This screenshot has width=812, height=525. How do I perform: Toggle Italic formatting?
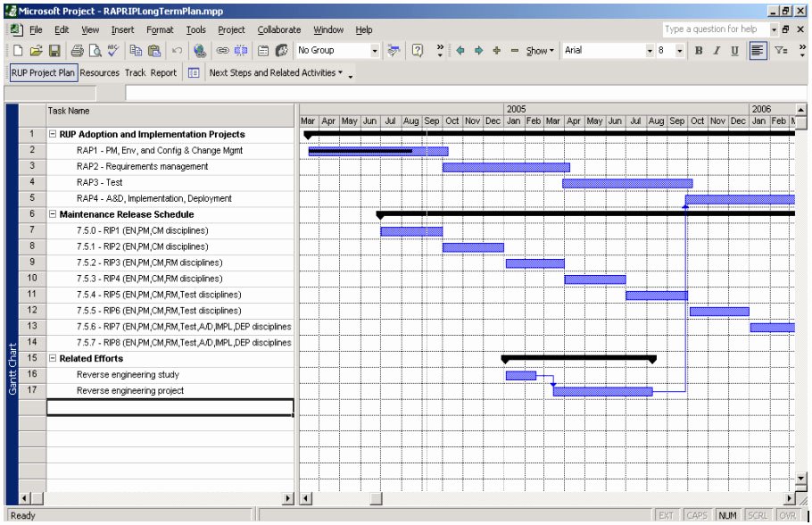click(x=717, y=50)
